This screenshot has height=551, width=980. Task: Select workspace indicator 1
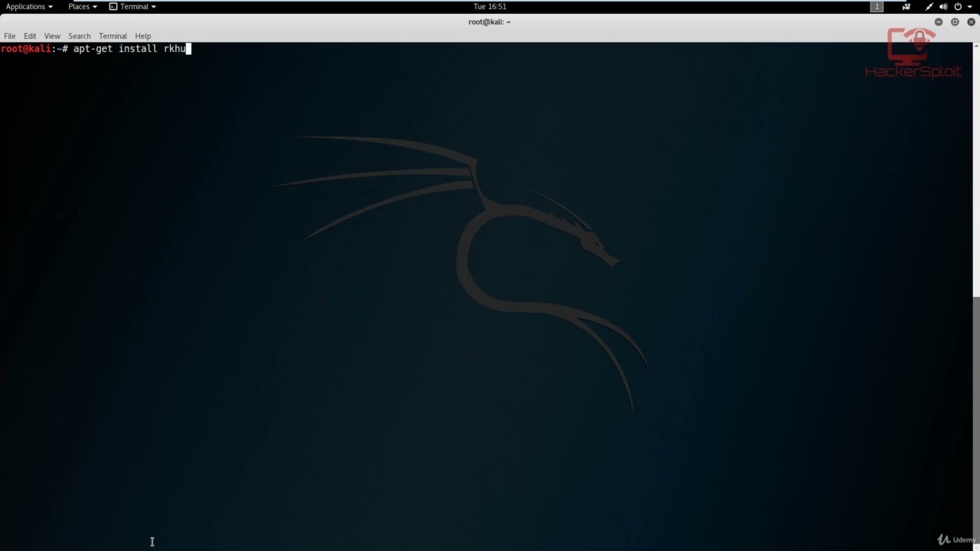coord(877,6)
